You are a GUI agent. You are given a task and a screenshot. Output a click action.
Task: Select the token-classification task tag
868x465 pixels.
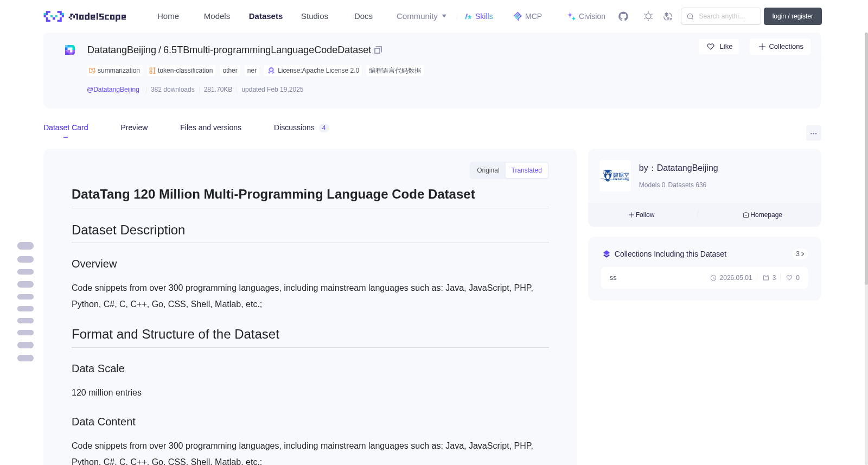point(181,71)
